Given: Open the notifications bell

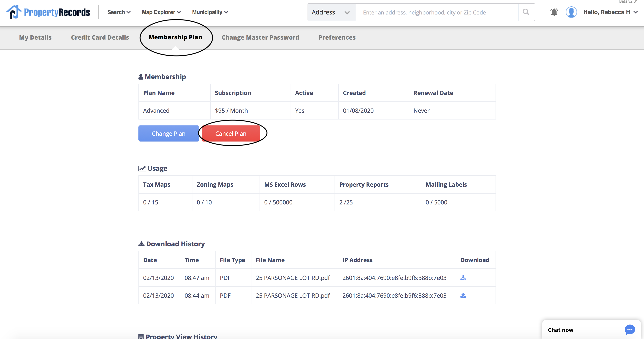Looking at the screenshot, I should [x=554, y=12].
